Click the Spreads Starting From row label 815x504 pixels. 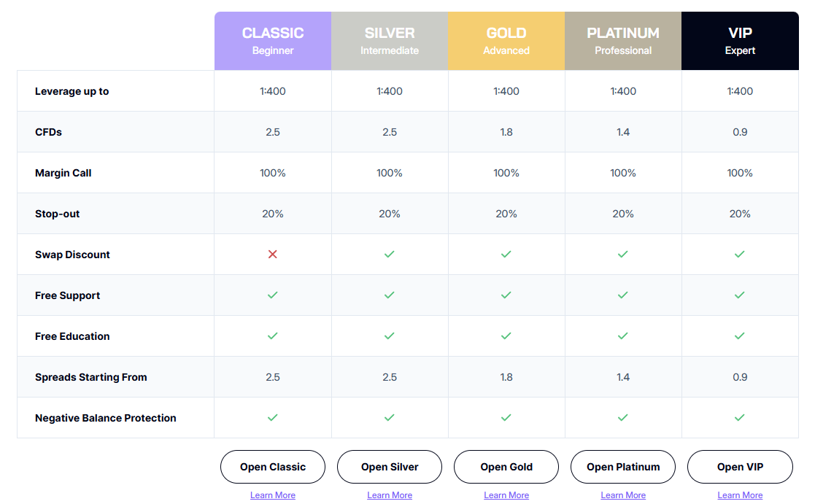click(91, 377)
